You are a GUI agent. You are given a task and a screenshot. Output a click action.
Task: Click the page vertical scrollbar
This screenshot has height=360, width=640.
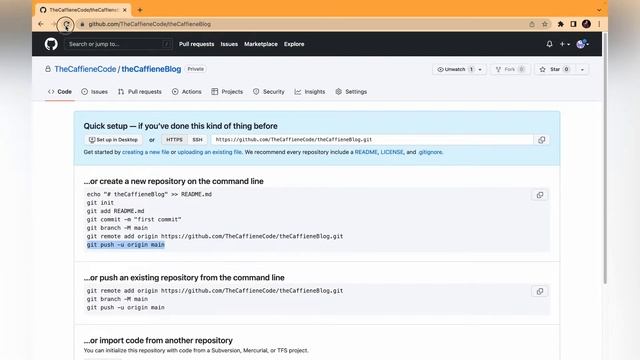tap(605, 159)
